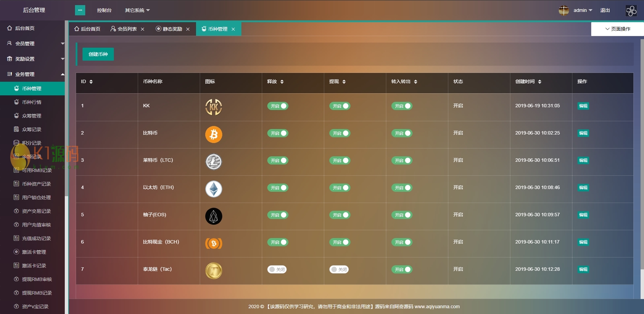Close the 会员列表 tab

tap(143, 29)
